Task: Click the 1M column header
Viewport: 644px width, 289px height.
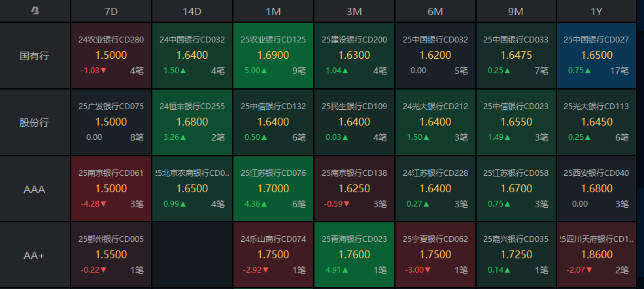Action: click(273, 11)
